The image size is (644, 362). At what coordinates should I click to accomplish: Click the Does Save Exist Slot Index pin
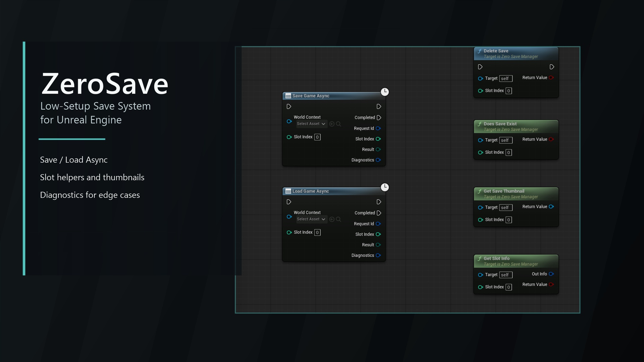coord(480,153)
